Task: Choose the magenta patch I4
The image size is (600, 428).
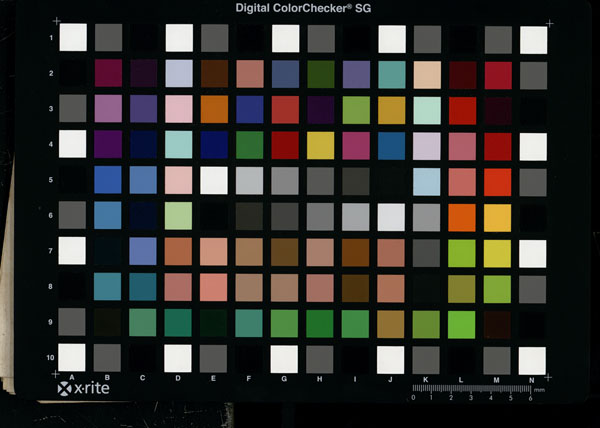Action: tap(356, 146)
